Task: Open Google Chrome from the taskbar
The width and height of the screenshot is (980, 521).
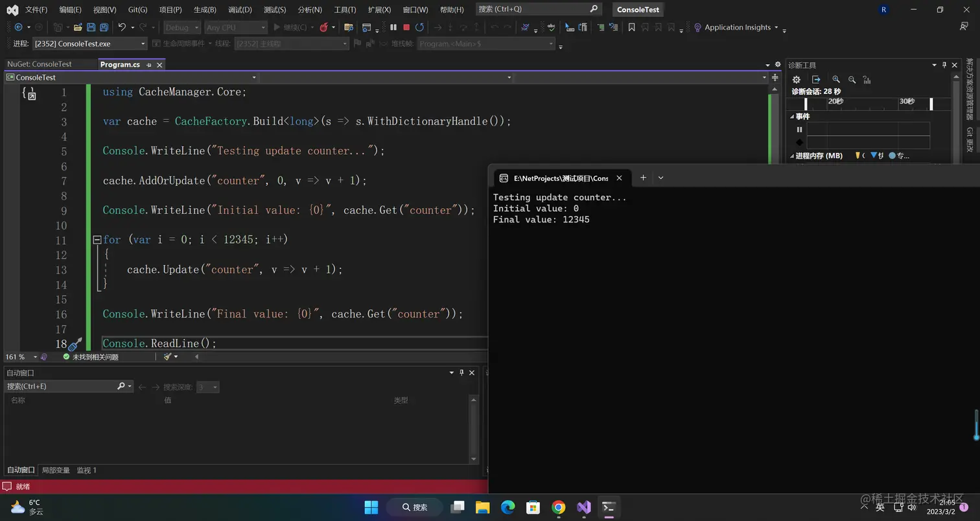Action: coord(558,507)
